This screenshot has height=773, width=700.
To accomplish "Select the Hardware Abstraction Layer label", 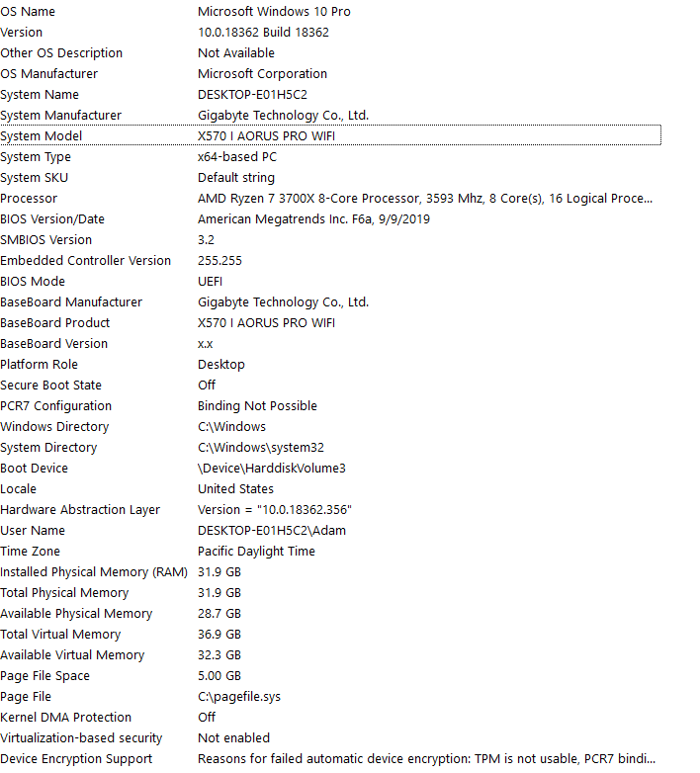I will (80, 509).
